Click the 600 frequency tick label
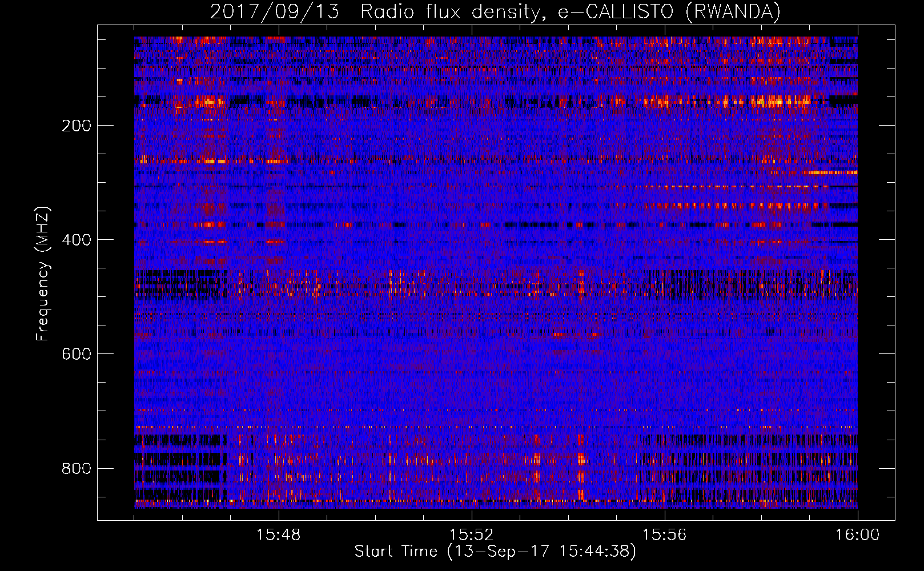The image size is (924, 571). (x=77, y=354)
